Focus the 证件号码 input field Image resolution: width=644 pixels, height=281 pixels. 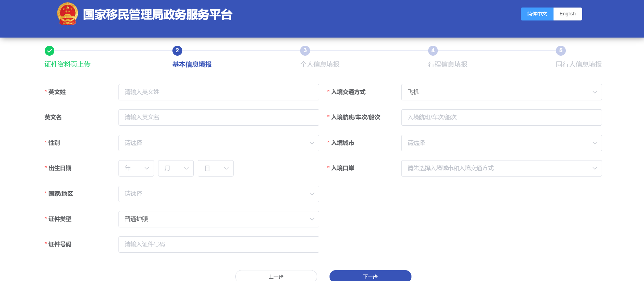(219, 244)
